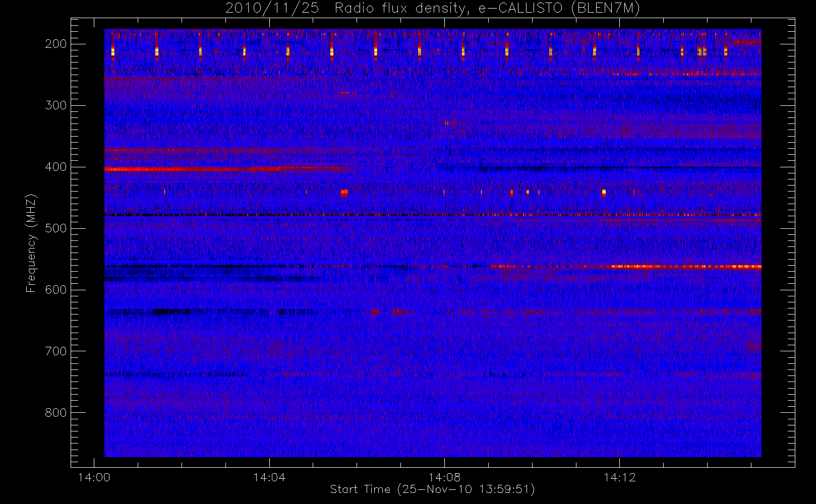This screenshot has width=816, height=504.
Task: Click the 800 frequency tick label
Action: click(x=55, y=413)
